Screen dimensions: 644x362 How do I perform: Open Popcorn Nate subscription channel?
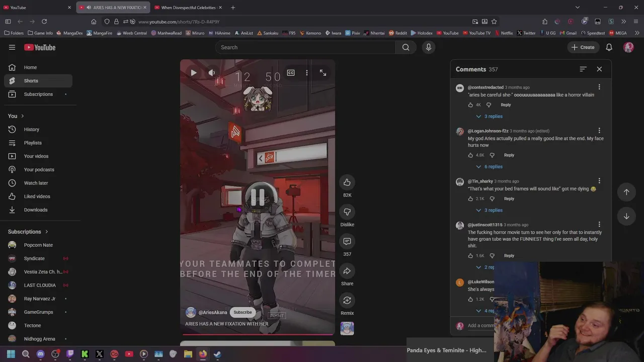(x=38, y=245)
